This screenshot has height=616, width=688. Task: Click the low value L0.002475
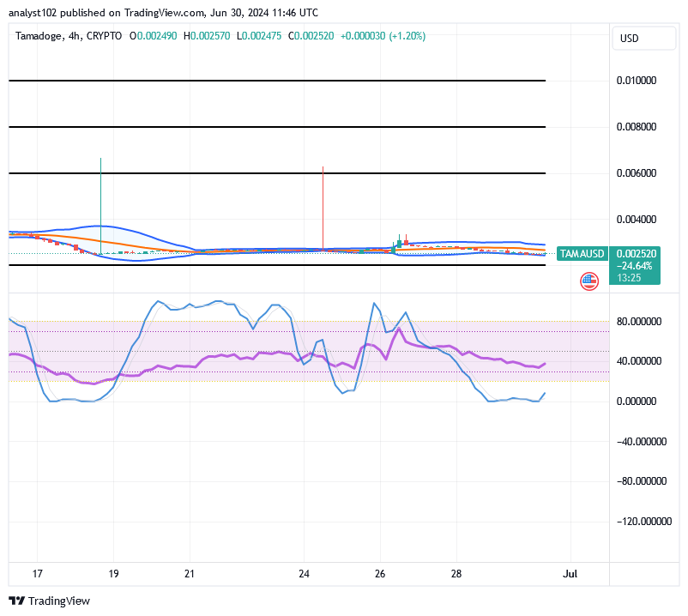tap(259, 36)
